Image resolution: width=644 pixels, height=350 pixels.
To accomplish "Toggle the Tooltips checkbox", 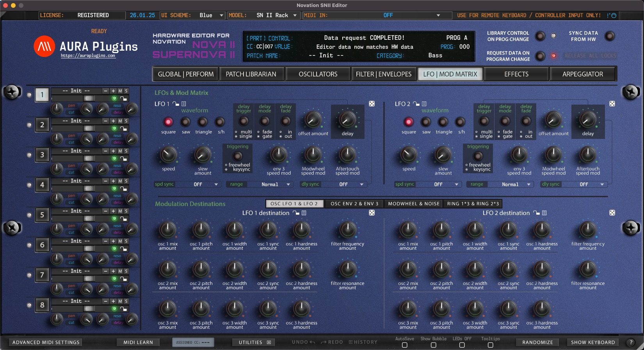I will [x=490, y=345].
